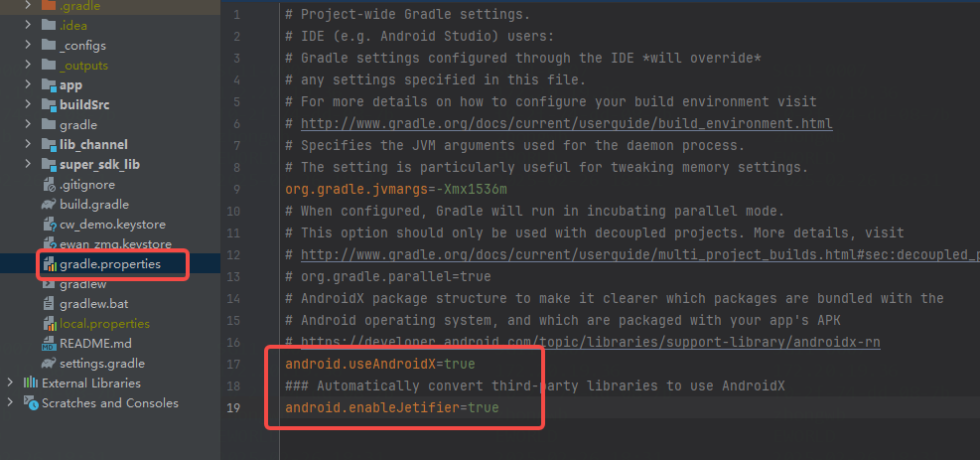Select the gradlew.bat file
The height and width of the screenshot is (460, 980).
pyautogui.click(x=94, y=304)
